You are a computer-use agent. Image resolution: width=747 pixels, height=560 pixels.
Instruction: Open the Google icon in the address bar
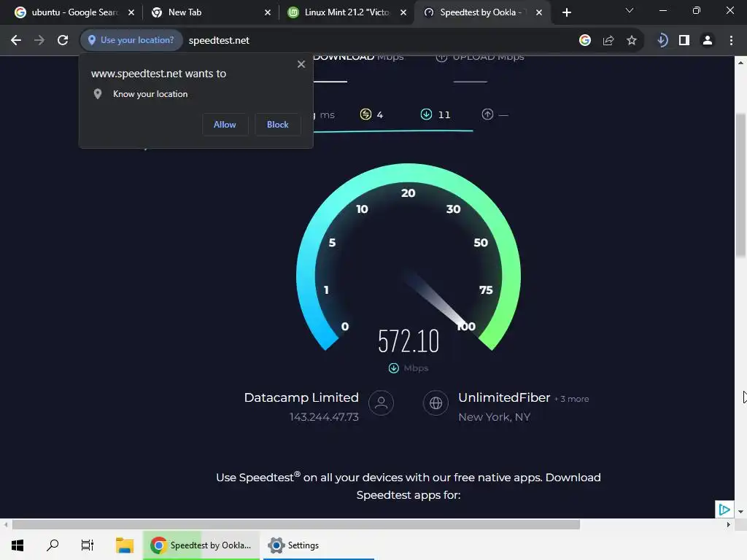(584, 41)
